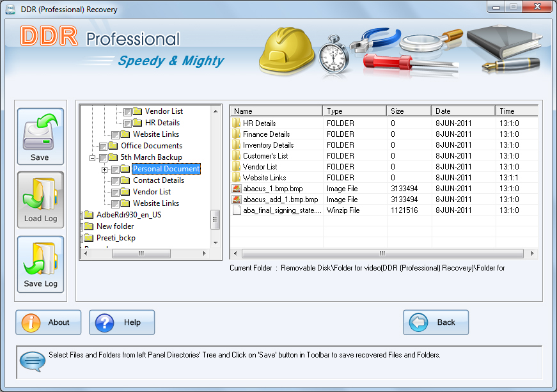
Task: Select the Finance Details row name
Action: click(267, 134)
